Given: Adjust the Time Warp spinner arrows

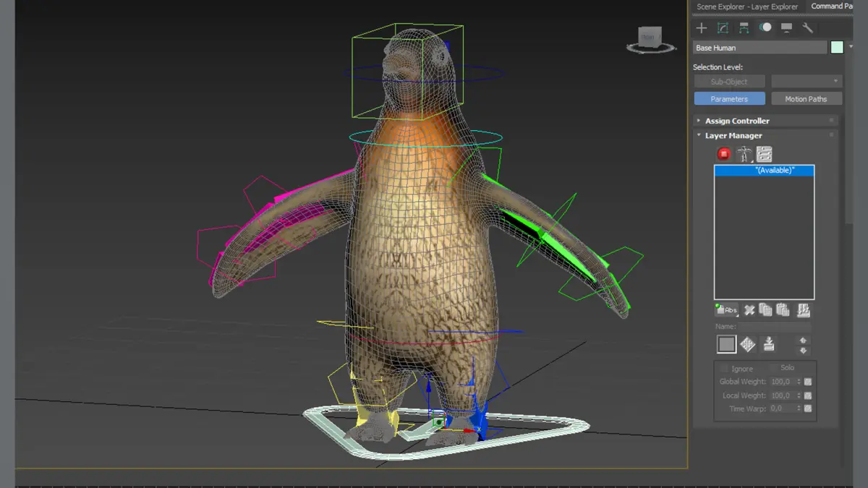Looking at the screenshot, I should point(799,408).
